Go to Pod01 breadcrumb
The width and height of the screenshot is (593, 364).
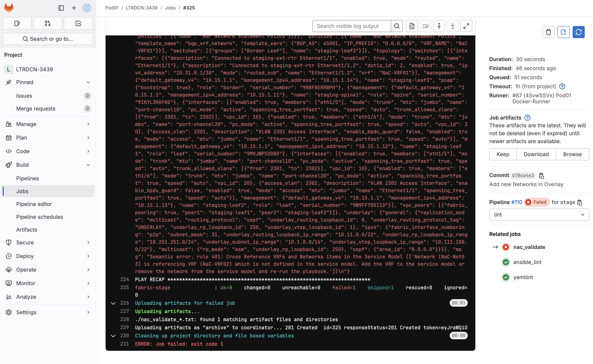click(x=112, y=8)
